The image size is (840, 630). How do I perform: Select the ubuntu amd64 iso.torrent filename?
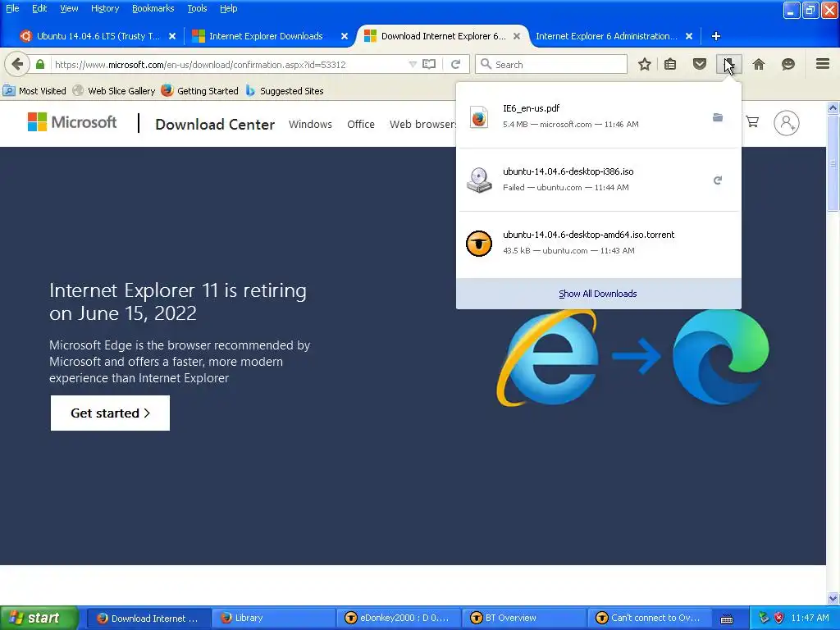point(588,235)
